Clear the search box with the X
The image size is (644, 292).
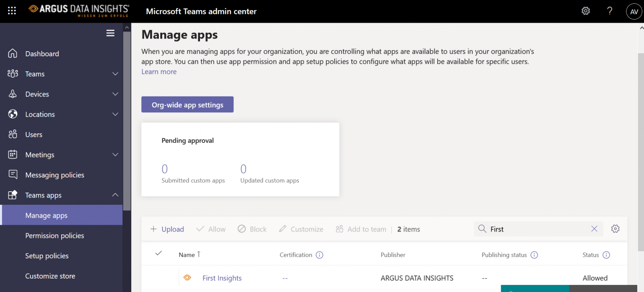click(594, 229)
